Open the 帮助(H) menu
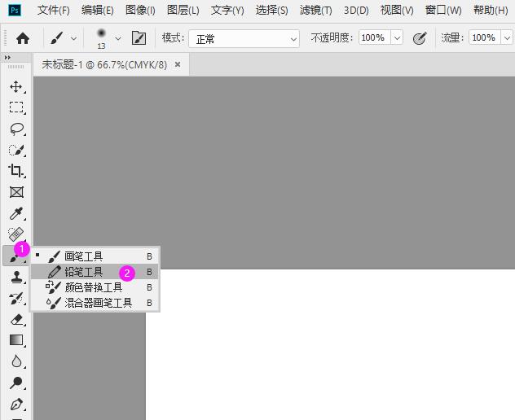Viewport: 515px width, 420px height. click(491, 10)
